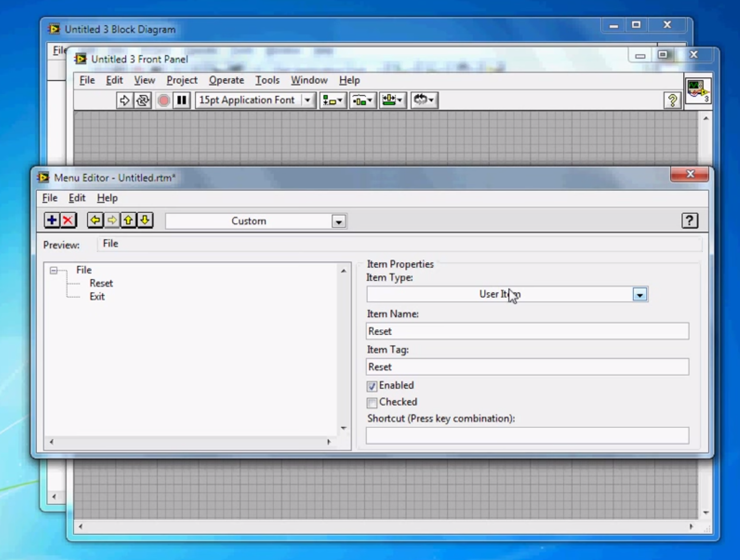The image size is (740, 560).
Task: Click the Shortcut key combination field
Action: pyautogui.click(x=527, y=436)
